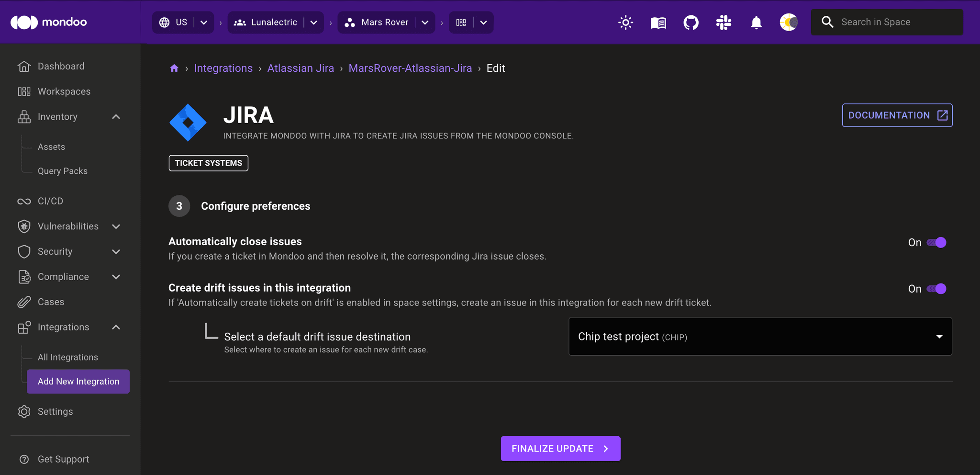This screenshot has width=980, height=475.
Task: Toggle the light/dark theme sun icon
Action: pos(626,22)
